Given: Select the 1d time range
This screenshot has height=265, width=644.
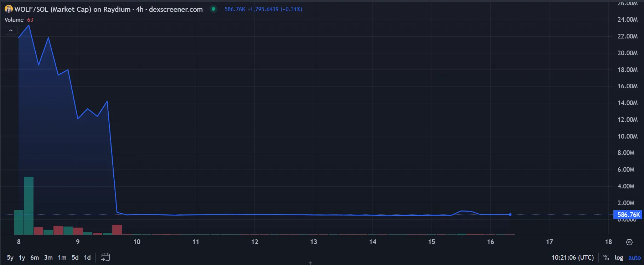Looking at the screenshot, I should [87, 258].
